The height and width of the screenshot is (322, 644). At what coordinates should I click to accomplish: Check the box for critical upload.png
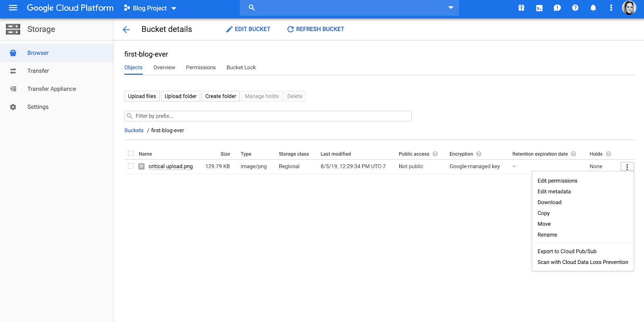pos(130,166)
